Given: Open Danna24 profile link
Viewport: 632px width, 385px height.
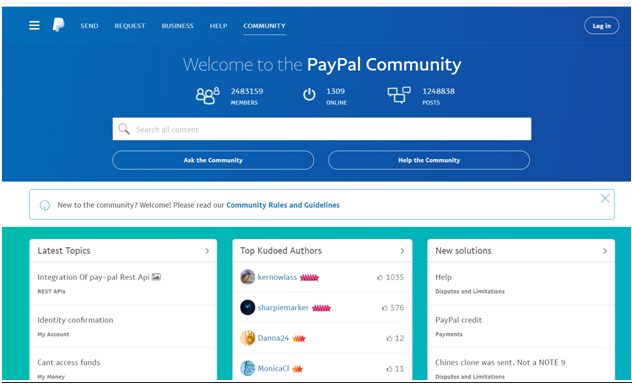Looking at the screenshot, I should [x=273, y=338].
